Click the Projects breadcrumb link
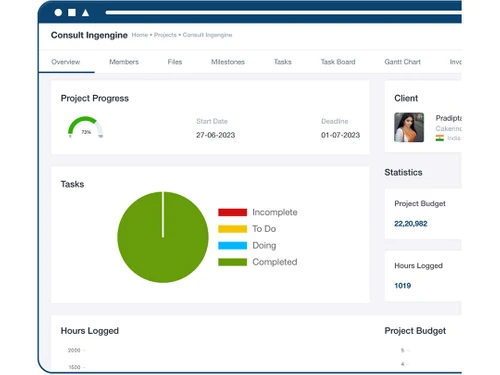 pyautogui.click(x=165, y=35)
